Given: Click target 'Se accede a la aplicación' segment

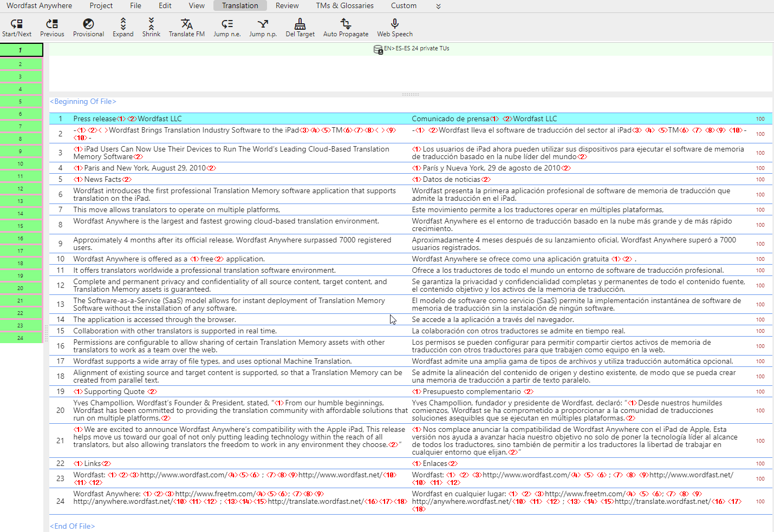Looking at the screenshot, I should [x=492, y=319].
